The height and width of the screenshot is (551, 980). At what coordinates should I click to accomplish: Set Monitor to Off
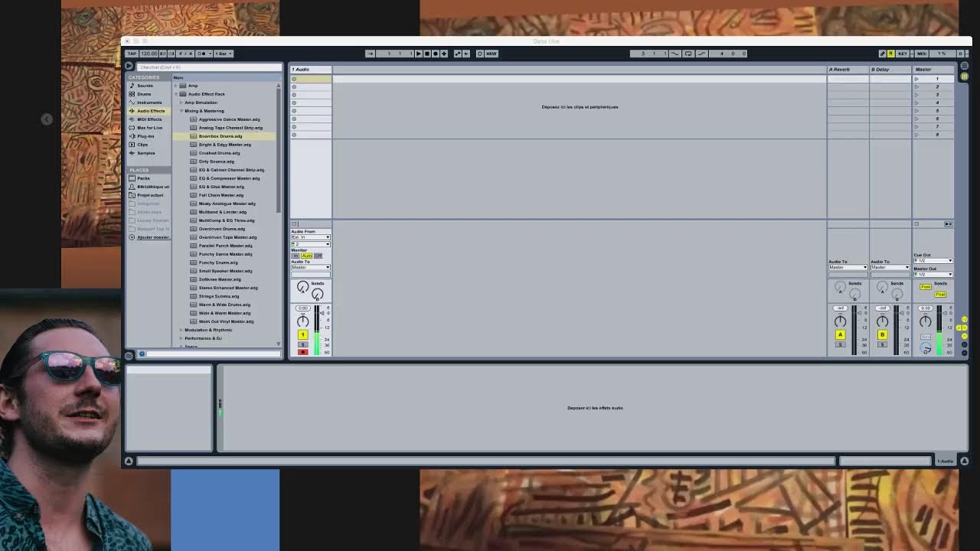pyautogui.click(x=318, y=256)
